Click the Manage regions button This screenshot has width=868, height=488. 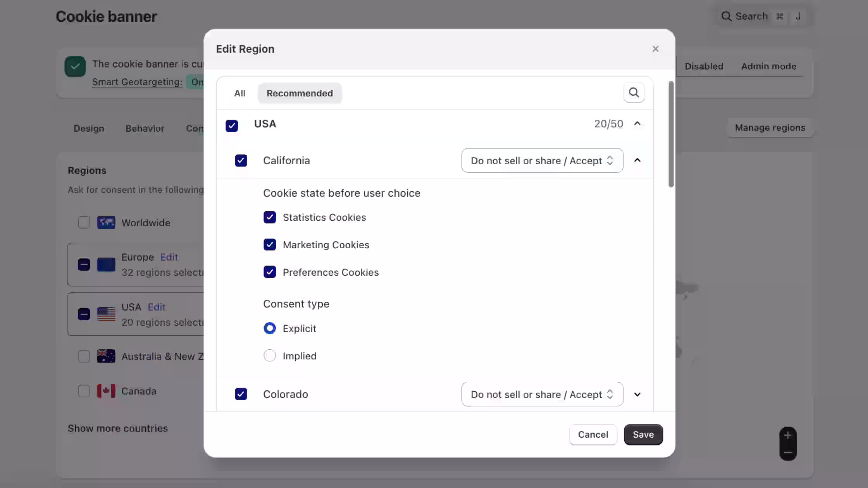tap(770, 128)
